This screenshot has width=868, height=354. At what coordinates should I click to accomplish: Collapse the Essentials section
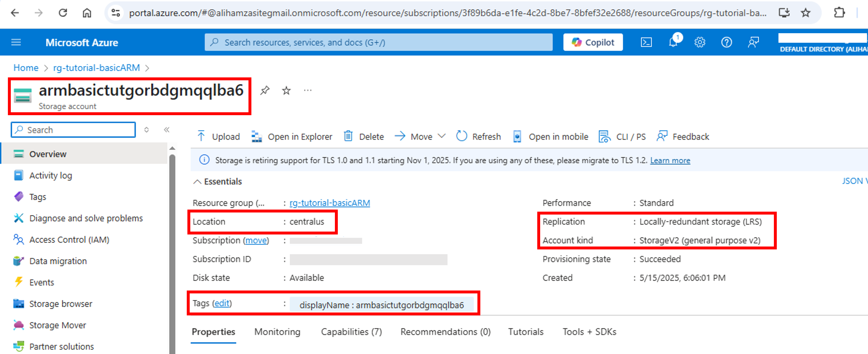coord(197,182)
